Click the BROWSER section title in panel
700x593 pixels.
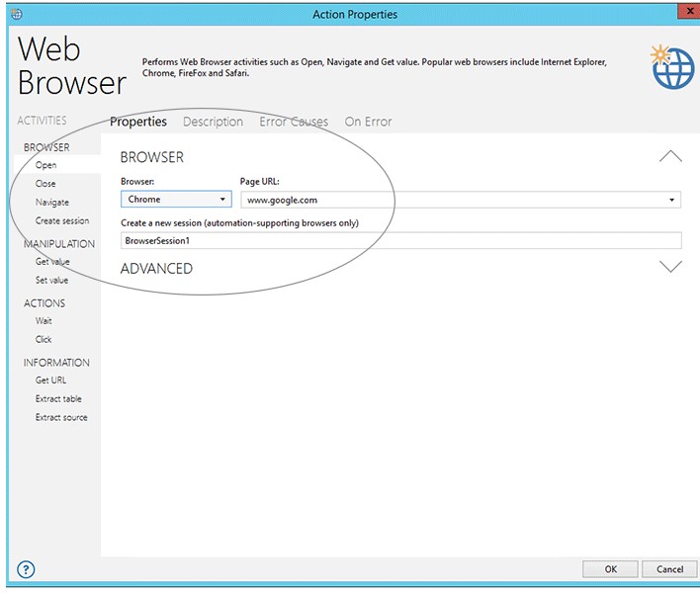[x=152, y=157]
